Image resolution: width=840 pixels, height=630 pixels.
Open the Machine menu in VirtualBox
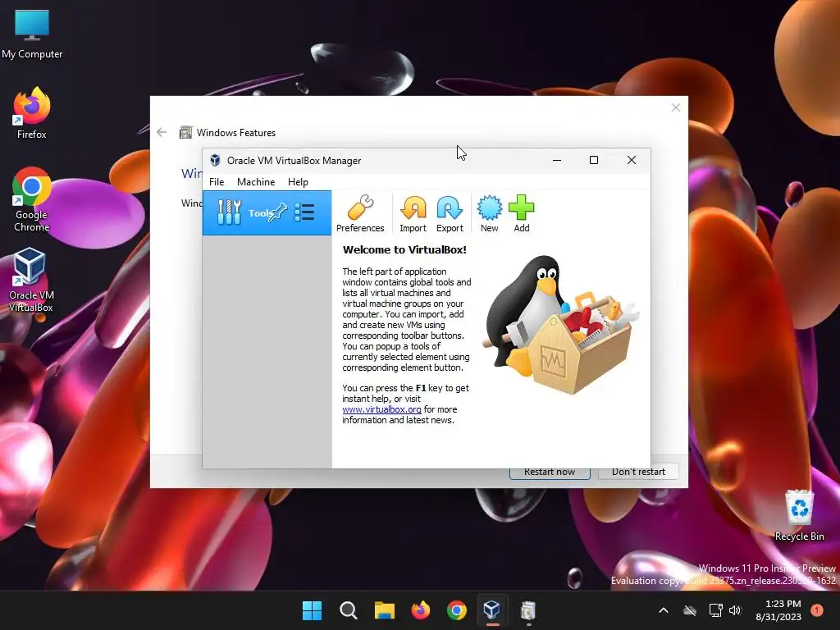coord(256,182)
